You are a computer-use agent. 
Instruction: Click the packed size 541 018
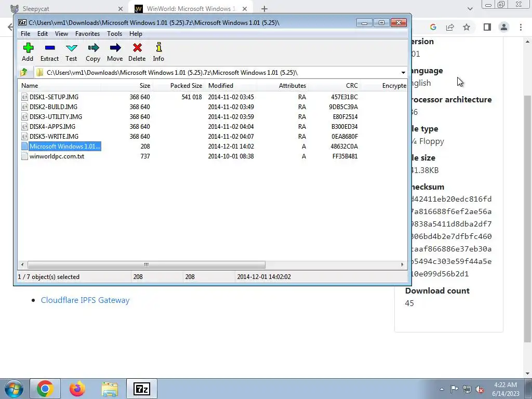point(192,97)
